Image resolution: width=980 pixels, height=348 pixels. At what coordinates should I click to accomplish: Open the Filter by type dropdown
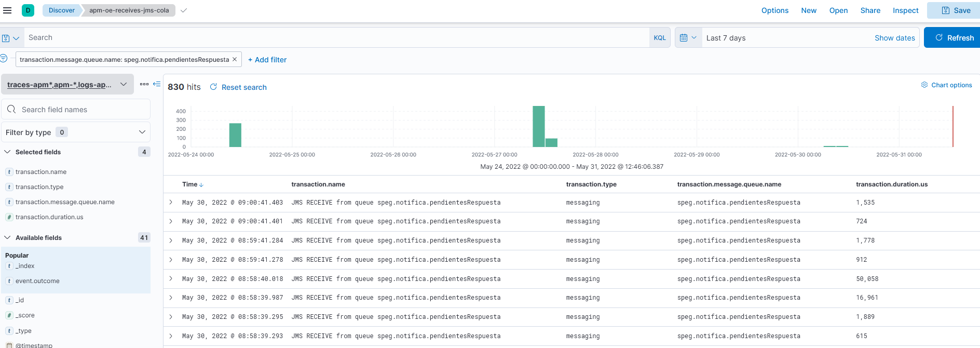[76, 132]
